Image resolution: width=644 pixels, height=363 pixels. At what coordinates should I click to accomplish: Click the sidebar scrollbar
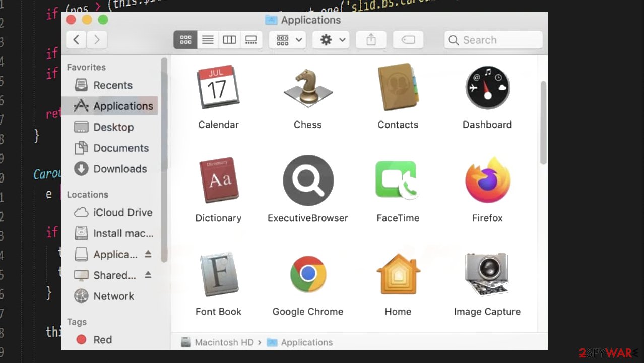tap(164, 159)
